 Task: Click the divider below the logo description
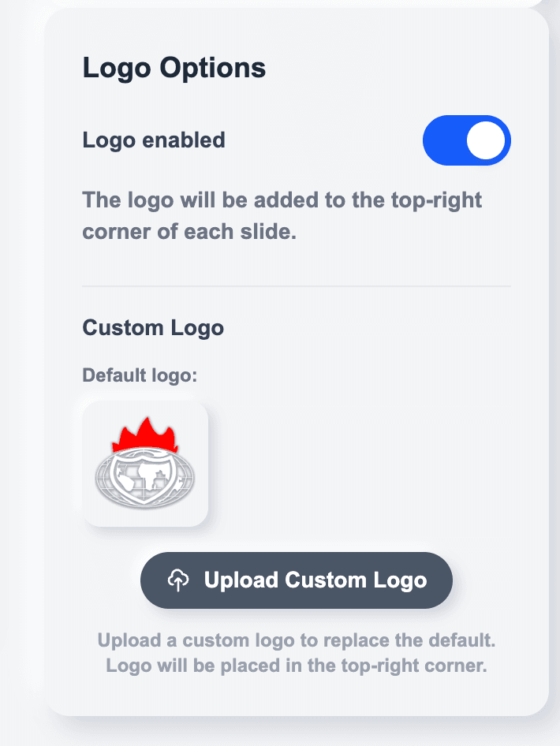(296, 286)
